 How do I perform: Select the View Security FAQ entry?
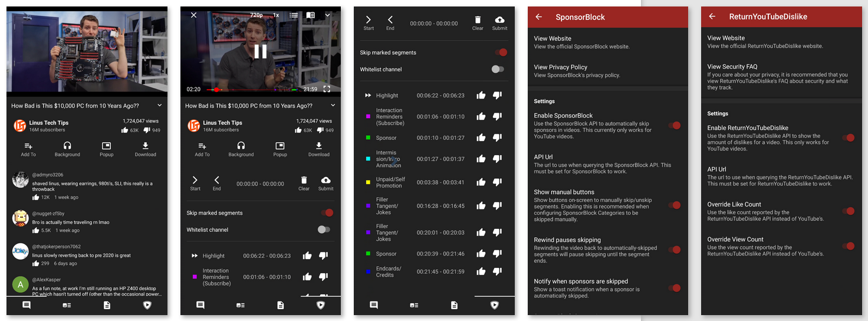(732, 67)
